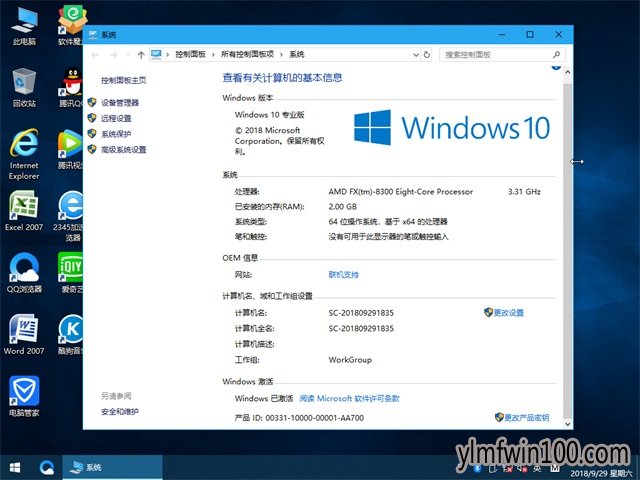Screen dimensions: 640x480
Task: Open Word 2007 desktop shortcut
Action: 24,335
